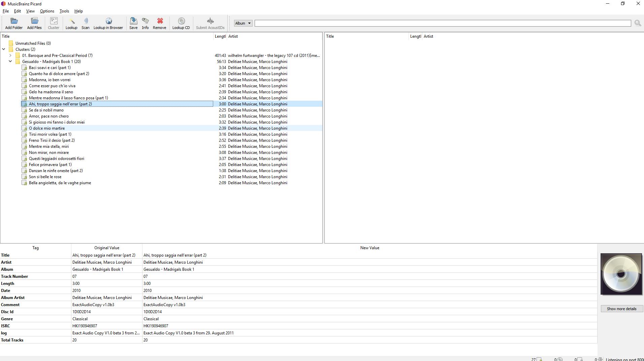644x361 pixels.
Task: Click file icon beside Amor, pace non chero
Action: (x=24, y=116)
